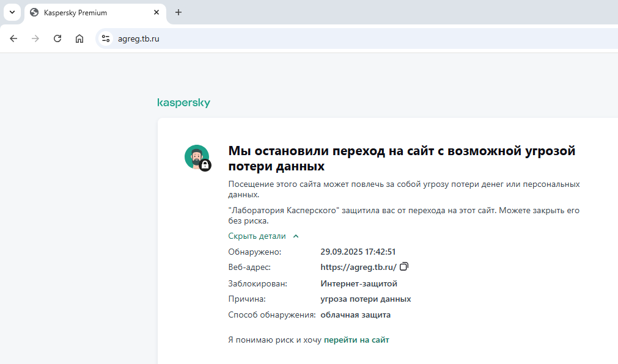Click the угроза потери данных reason value
The width and height of the screenshot is (618, 364).
(x=366, y=299)
